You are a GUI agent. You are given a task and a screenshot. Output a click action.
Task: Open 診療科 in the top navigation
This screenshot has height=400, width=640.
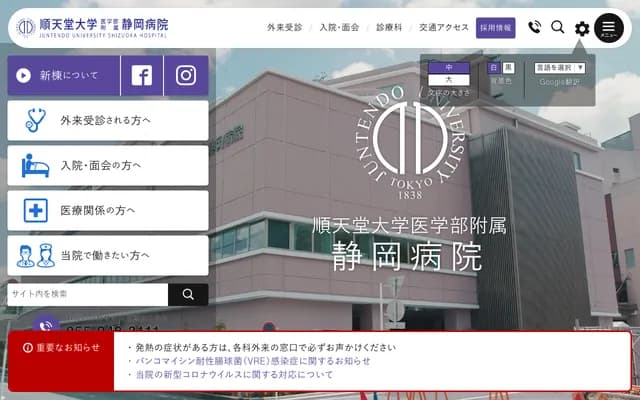click(389, 27)
